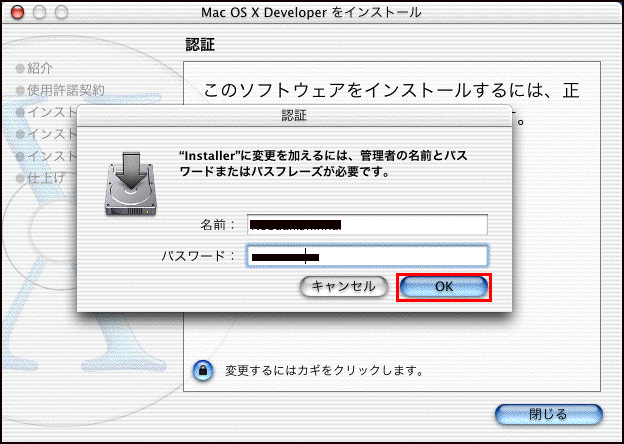Focus the パスワード input field
This screenshot has height=444, width=624.
367,256
